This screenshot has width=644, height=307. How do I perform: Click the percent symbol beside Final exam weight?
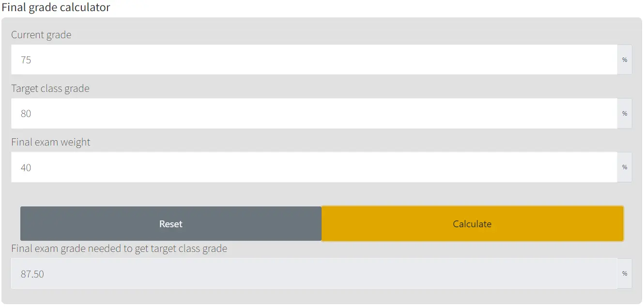tap(625, 167)
